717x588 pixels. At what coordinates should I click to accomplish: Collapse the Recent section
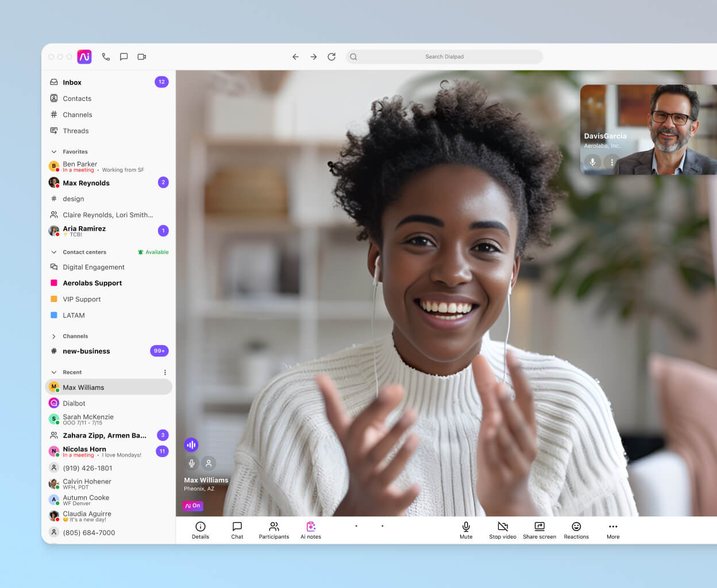53,372
